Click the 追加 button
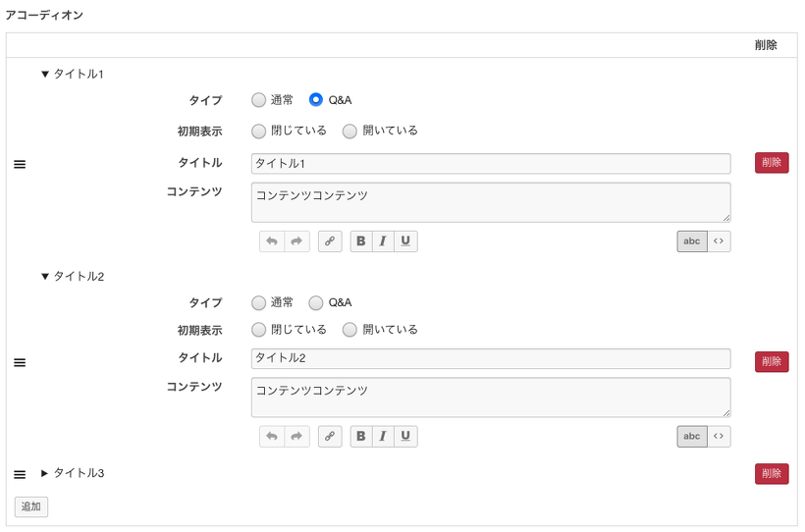This screenshot has height=532, width=805. pos(31,506)
